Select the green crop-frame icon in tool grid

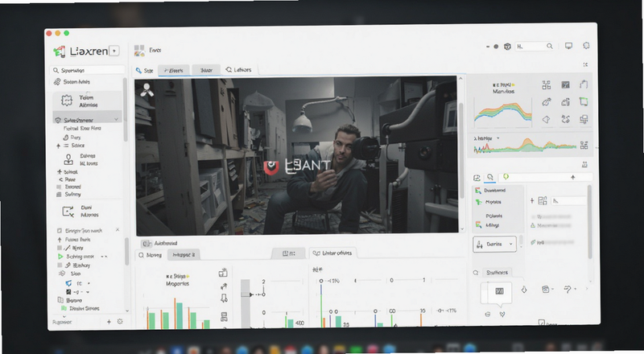pos(583,101)
